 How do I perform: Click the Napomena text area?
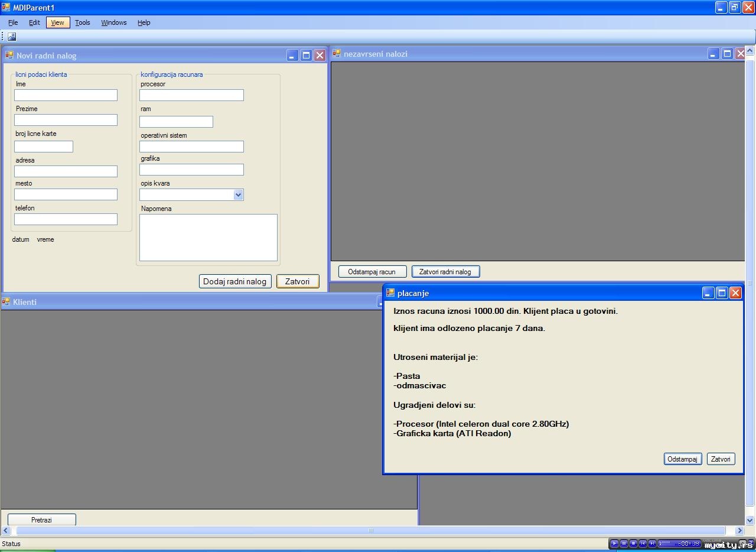pyautogui.click(x=208, y=238)
